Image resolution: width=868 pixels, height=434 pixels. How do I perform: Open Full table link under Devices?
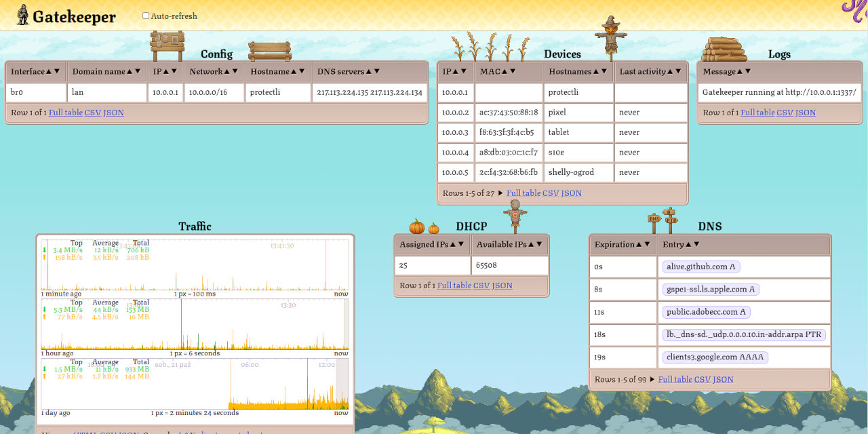524,193
